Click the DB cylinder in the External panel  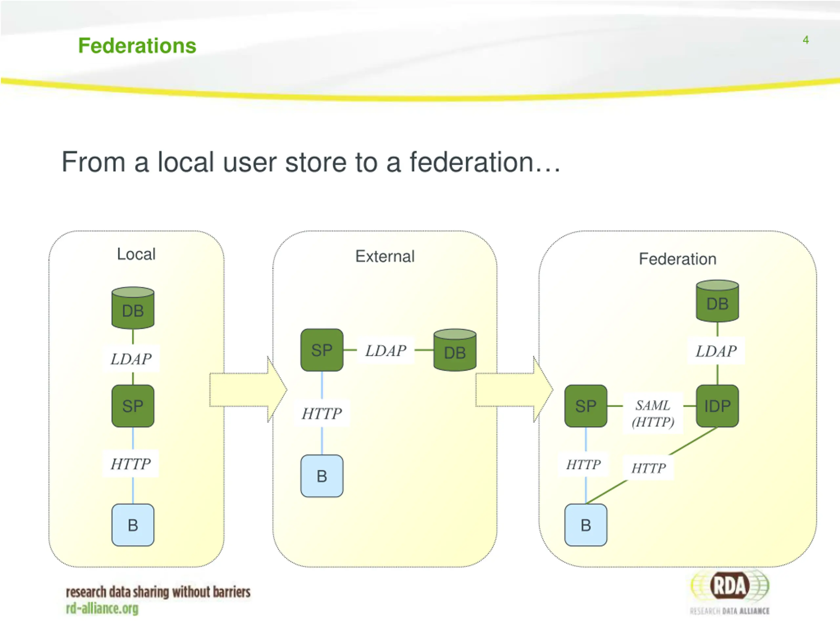[455, 350]
